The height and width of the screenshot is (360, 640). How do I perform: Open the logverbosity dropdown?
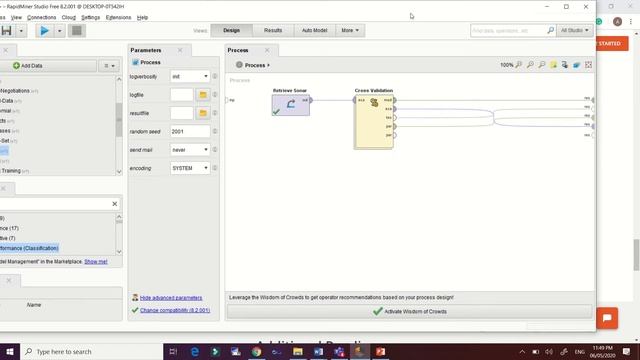[x=190, y=76]
